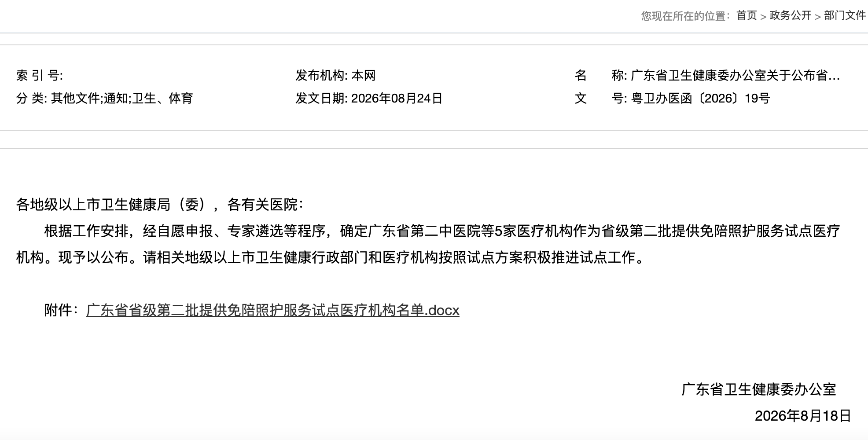The image size is (868, 440).
Task: Click the 附件 label
Action: coord(62,310)
